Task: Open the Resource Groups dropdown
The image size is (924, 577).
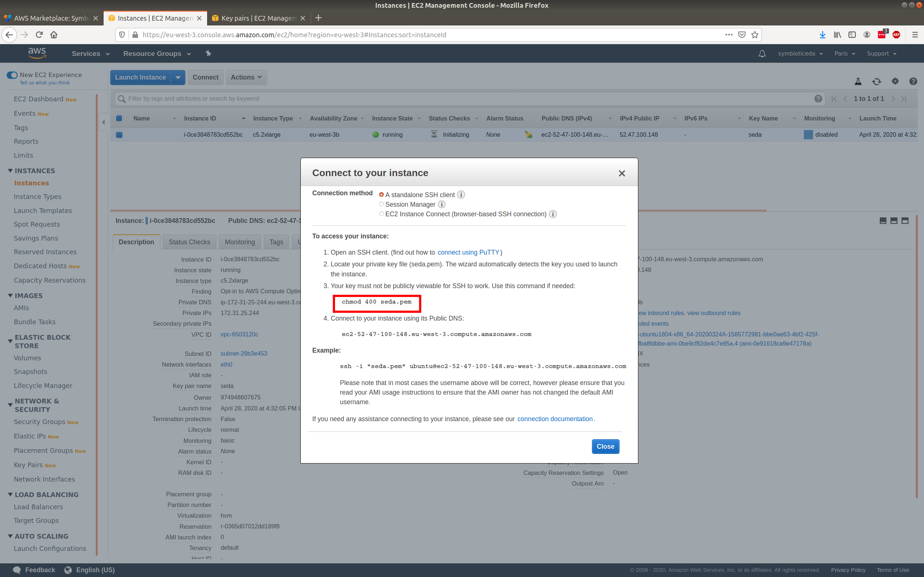Action: (x=157, y=54)
